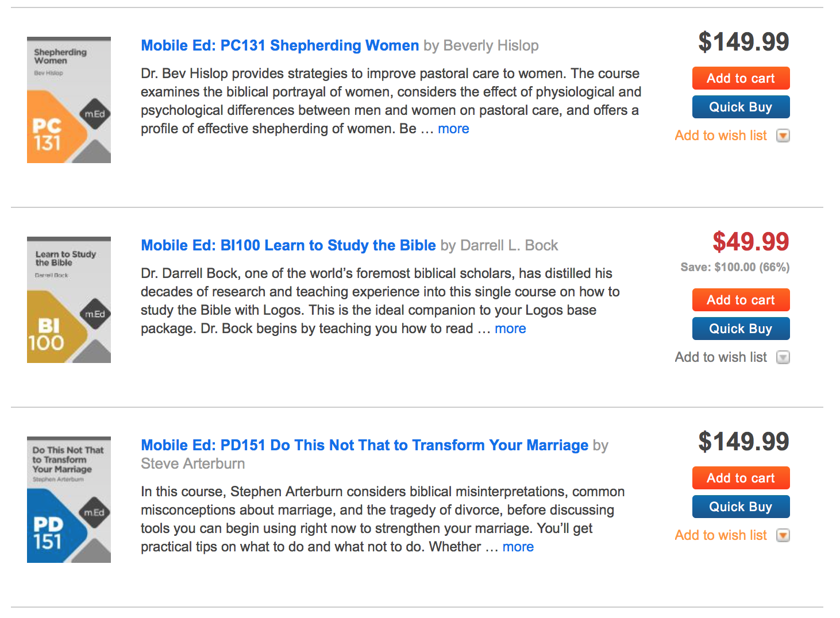This screenshot has height=618, width=840.
Task: Add BI100 Learn to Study the Bible to cart
Action: tap(741, 300)
